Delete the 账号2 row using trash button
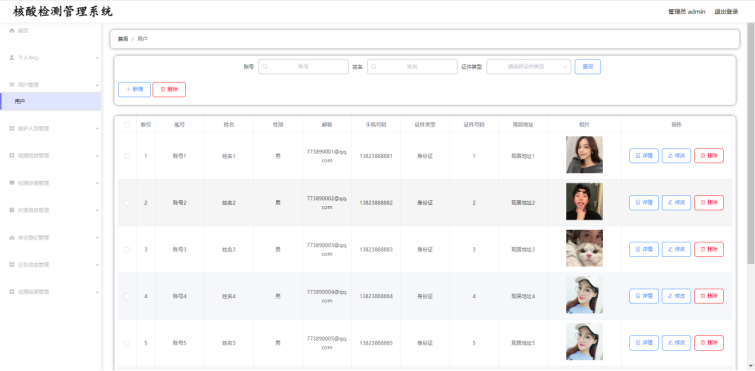 [x=709, y=203]
